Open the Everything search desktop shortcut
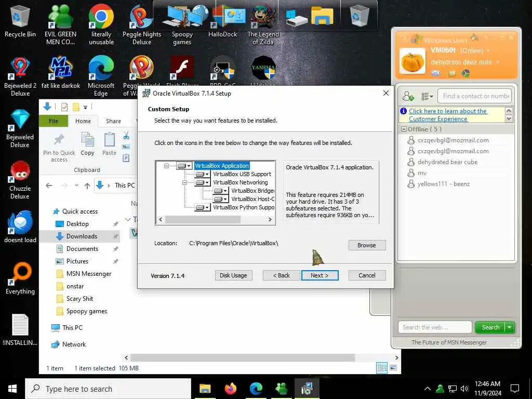532x399 pixels. pyautogui.click(x=20, y=278)
